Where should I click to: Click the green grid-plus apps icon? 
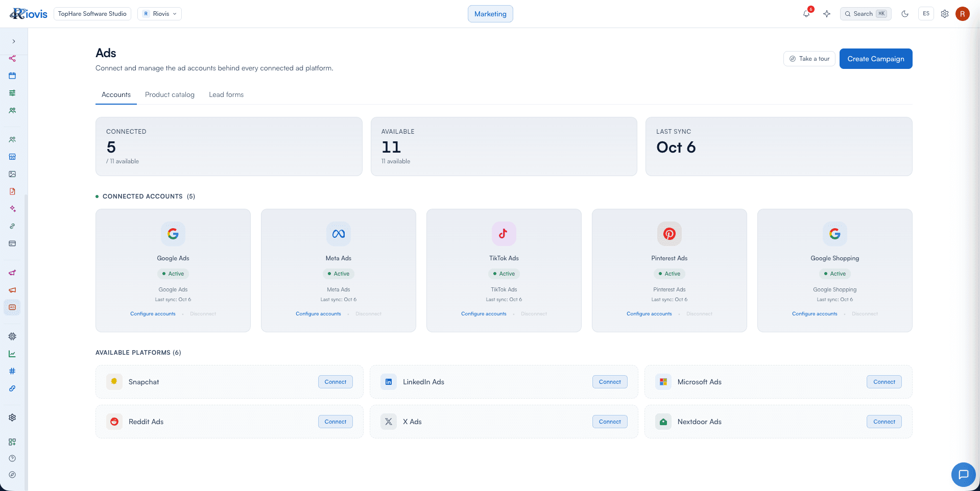tap(12, 442)
